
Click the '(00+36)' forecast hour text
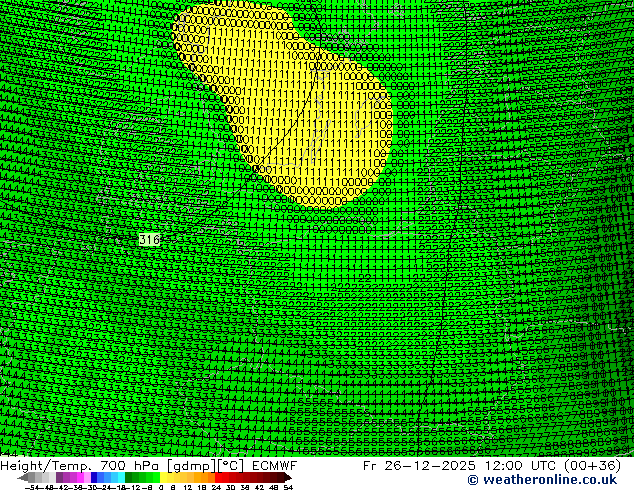pos(592,466)
